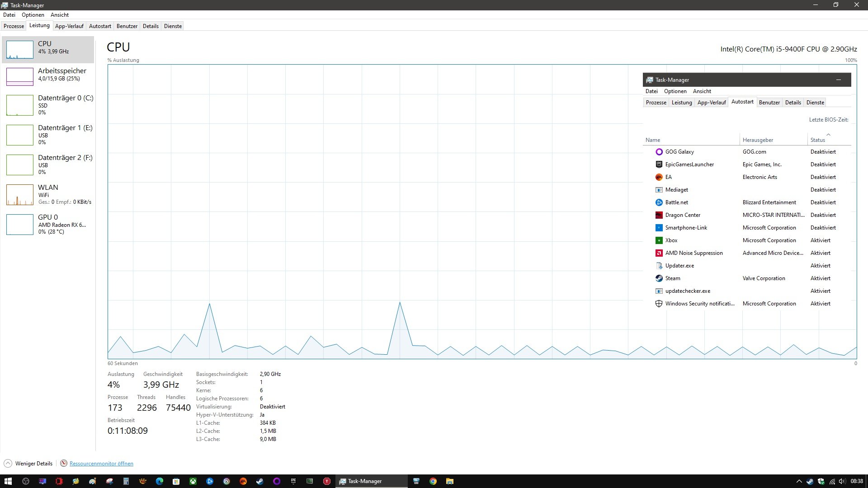This screenshot has height=488, width=868.
Task: Select Datenträger 2 (F:) in sidebar
Action: click(x=48, y=164)
